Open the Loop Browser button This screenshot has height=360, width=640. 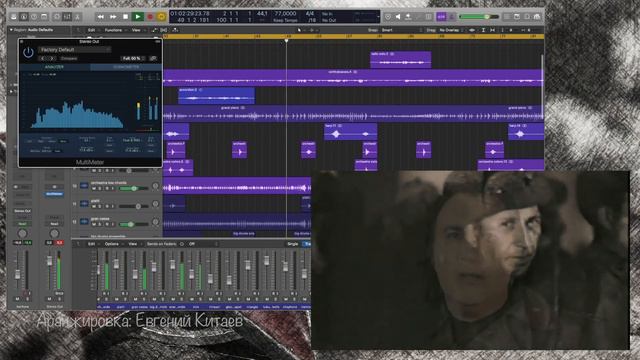[x=527, y=17]
